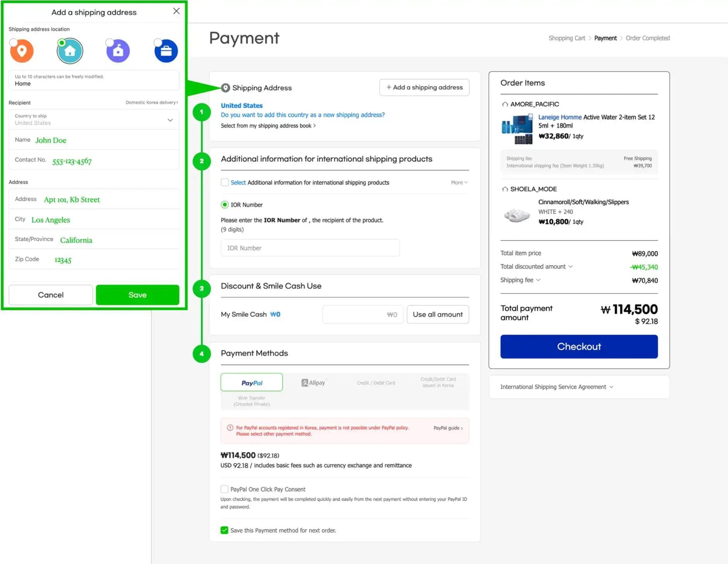
Task: Open Shopping Cart from the breadcrumb
Action: tap(566, 38)
